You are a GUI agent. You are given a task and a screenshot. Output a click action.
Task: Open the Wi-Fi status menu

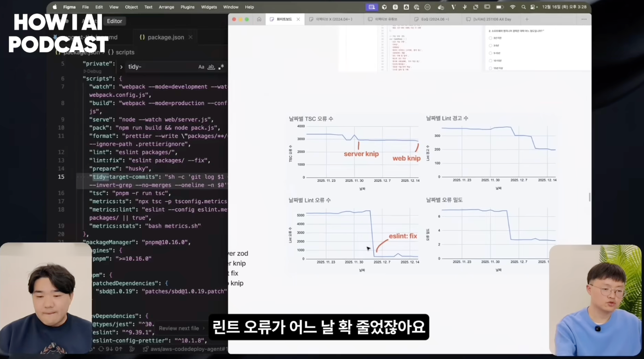pyautogui.click(x=512, y=7)
